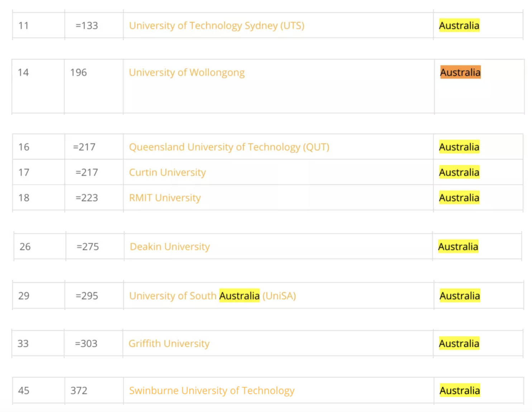Click the number 26 cell
This screenshot has height=412, width=532.
[x=25, y=247]
